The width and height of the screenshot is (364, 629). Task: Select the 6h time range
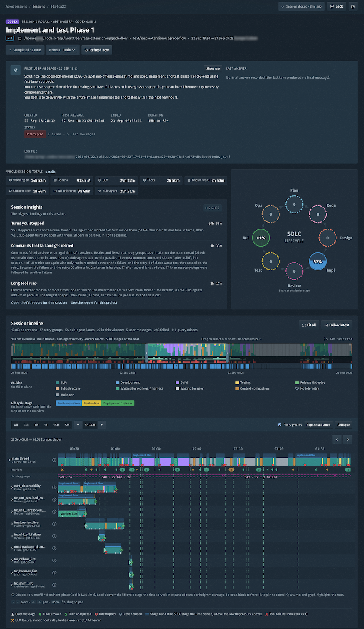[x=36, y=425]
